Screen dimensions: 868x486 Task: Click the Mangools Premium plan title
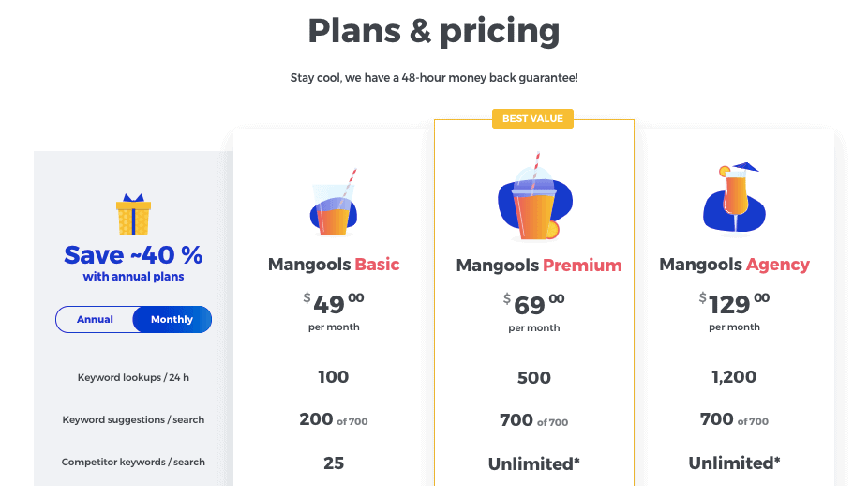[538, 266]
